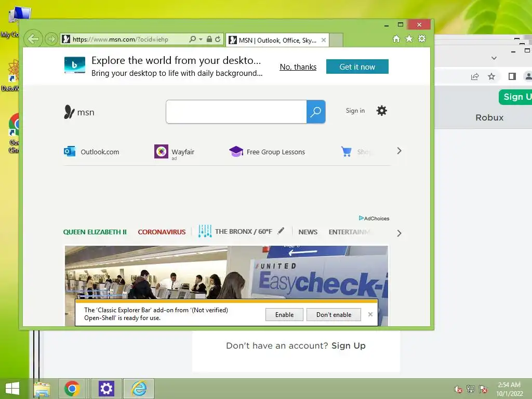The image size is (532, 399).
Task: Click the MSN search box
Action: coord(236,112)
